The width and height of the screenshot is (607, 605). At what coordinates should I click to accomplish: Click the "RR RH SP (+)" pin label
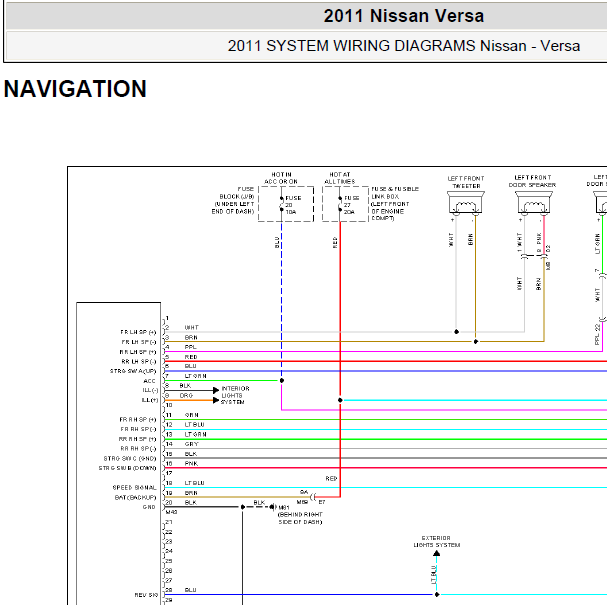tap(137, 439)
